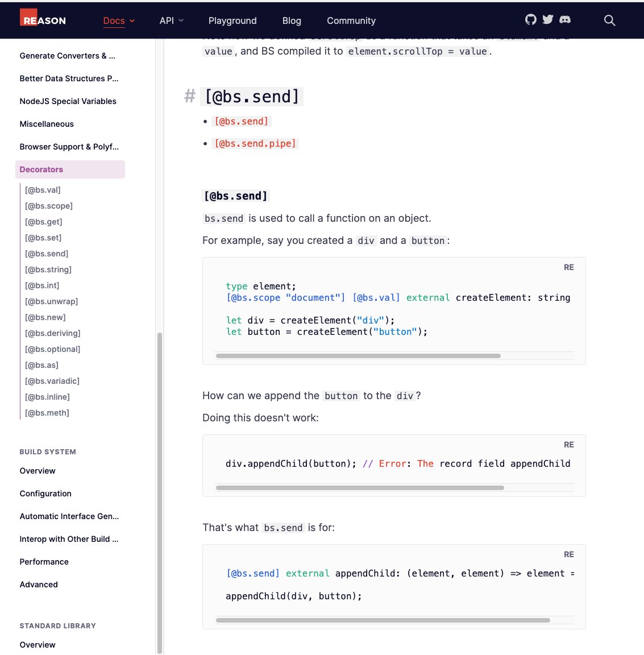Click the search magnifier icon
This screenshot has width=644, height=655.
(609, 20)
